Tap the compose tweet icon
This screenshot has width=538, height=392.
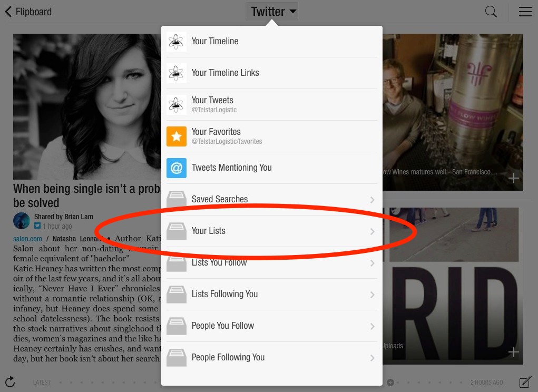pyautogui.click(x=525, y=382)
